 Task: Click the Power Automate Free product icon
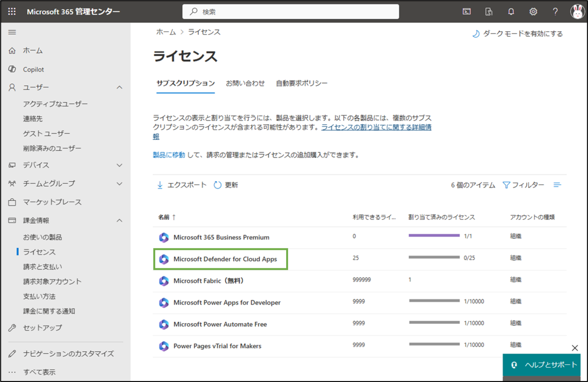(164, 324)
